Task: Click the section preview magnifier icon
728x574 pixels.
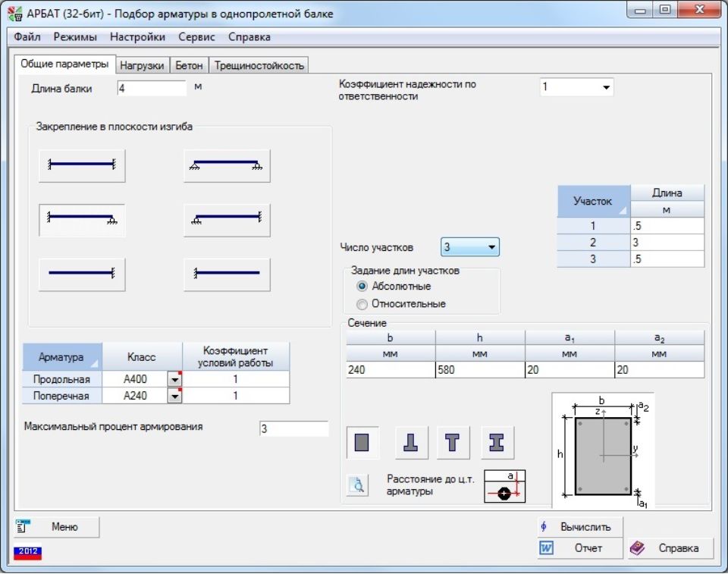Action: pyautogui.click(x=357, y=485)
